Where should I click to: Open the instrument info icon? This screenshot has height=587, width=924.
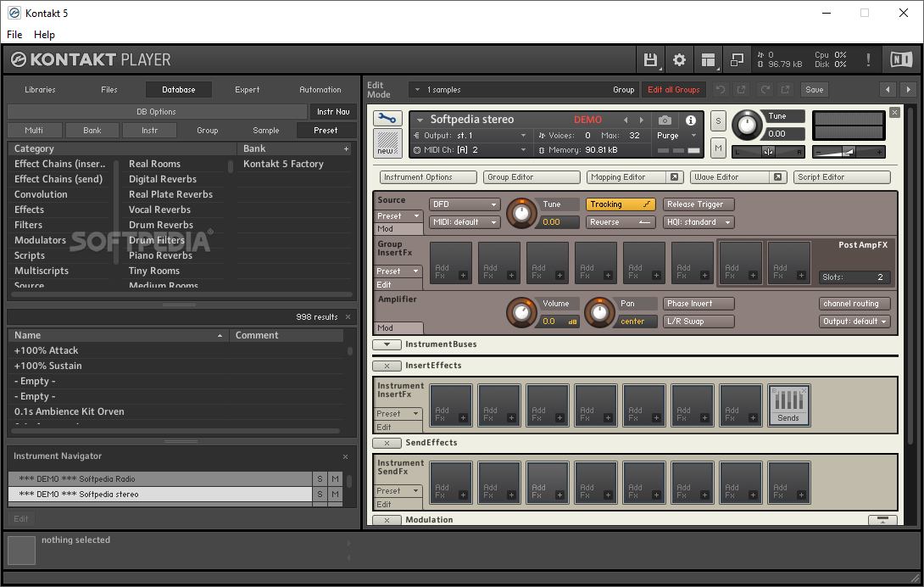[691, 120]
